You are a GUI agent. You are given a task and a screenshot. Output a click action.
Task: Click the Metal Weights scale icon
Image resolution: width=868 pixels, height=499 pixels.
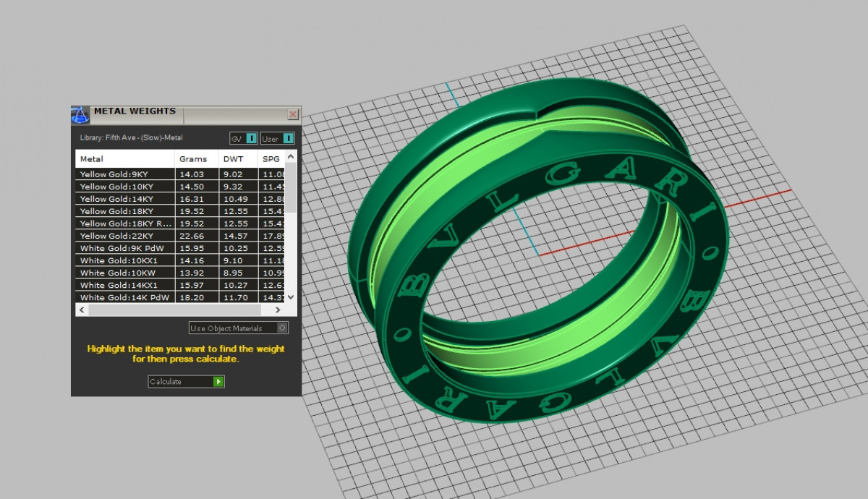coord(80,115)
